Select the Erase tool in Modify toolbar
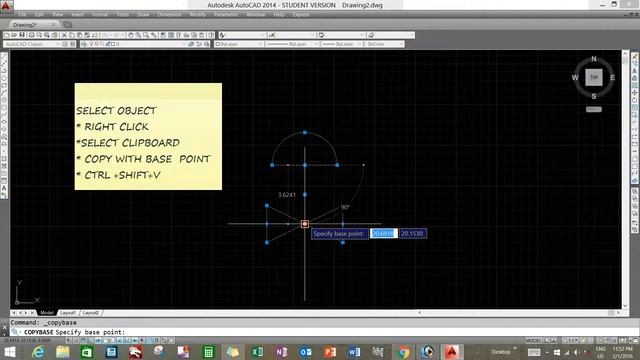 635,56
